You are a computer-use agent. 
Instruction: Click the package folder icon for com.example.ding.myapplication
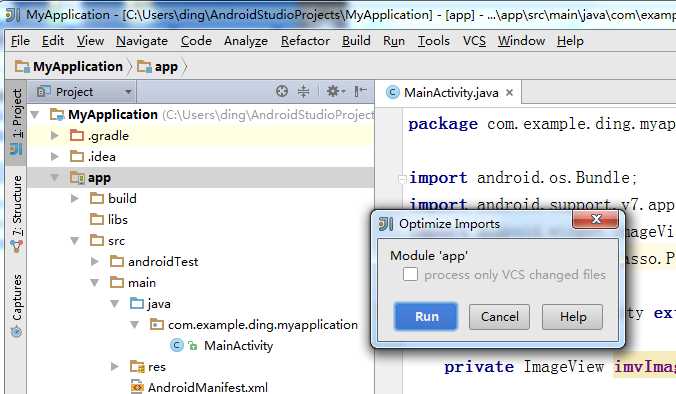tap(156, 325)
